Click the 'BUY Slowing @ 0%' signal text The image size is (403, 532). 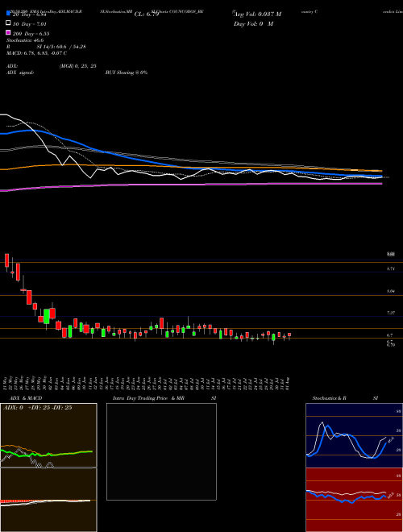click(x=127, y=73)
